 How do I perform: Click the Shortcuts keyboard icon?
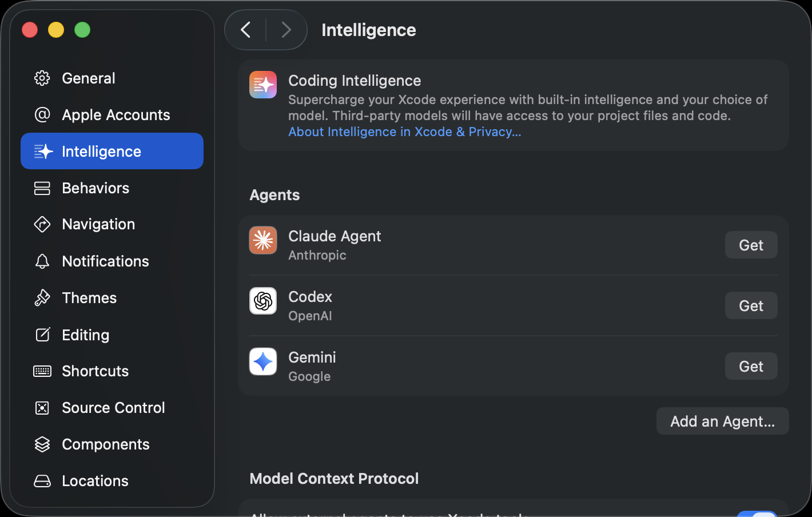(42, 371)
